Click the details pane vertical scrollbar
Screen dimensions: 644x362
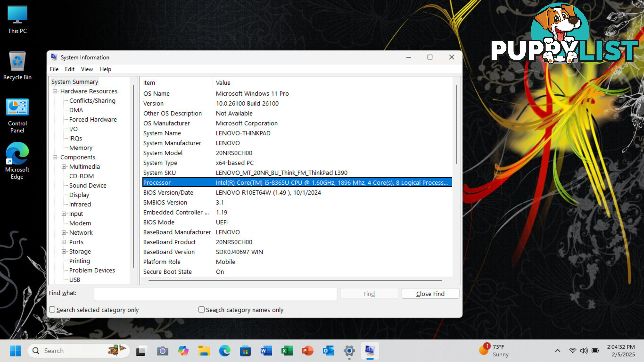[456, 125]
